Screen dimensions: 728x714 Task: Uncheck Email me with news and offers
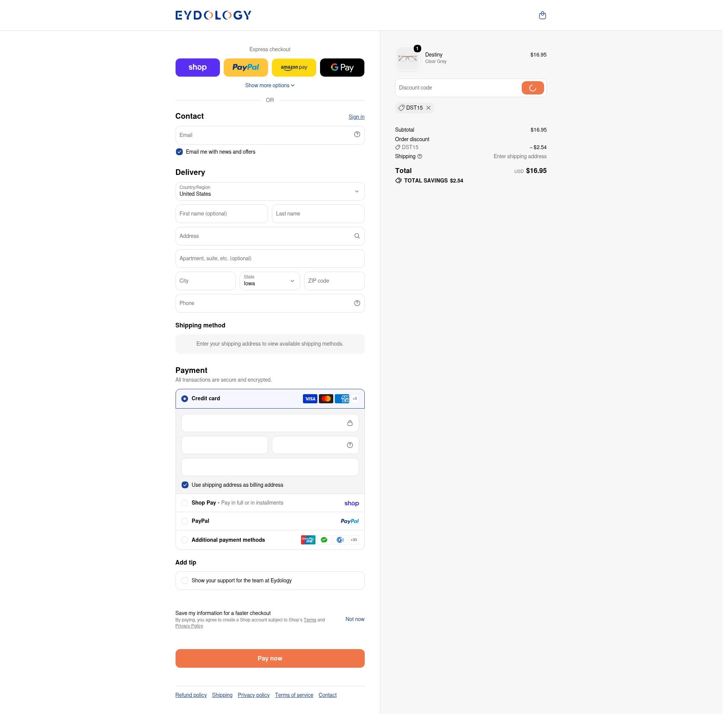point(179,152)
